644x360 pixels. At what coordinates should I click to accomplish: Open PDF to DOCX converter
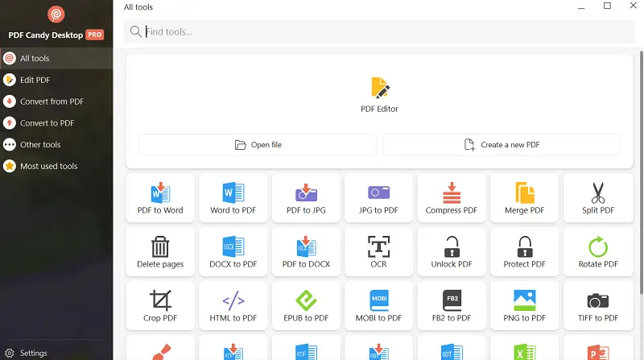tap(306, 251)
